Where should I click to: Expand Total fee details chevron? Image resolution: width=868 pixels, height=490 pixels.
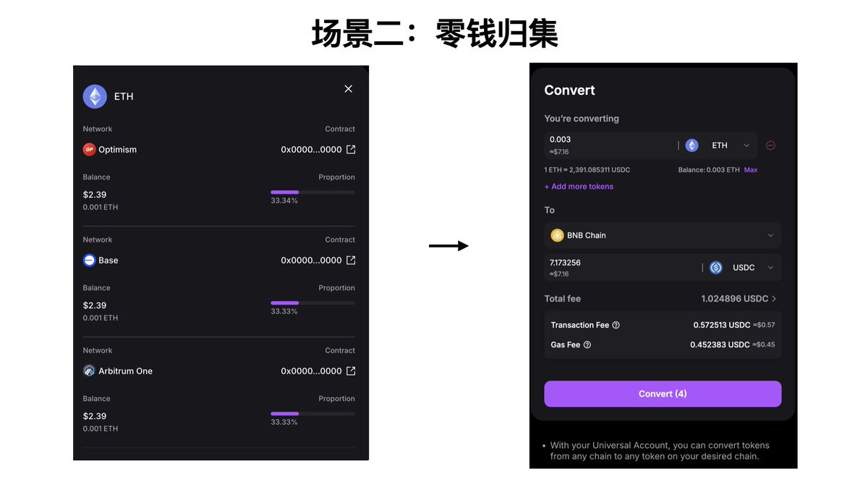tap(774, 299)
